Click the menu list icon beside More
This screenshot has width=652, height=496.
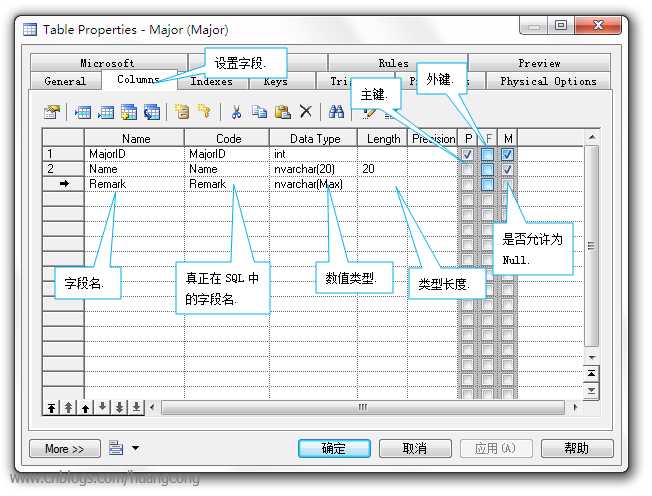(116, 448)
